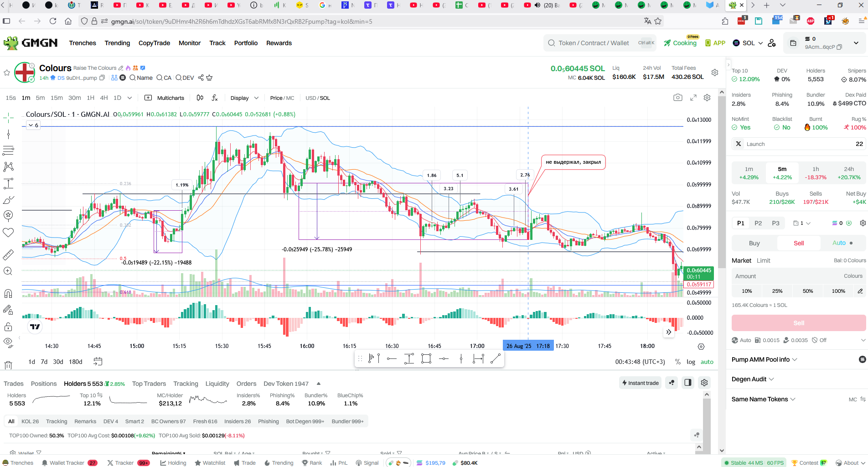Viewport: 868px width, 467px height.
Task: Add token to favorites with star icon
Action: 7,73
